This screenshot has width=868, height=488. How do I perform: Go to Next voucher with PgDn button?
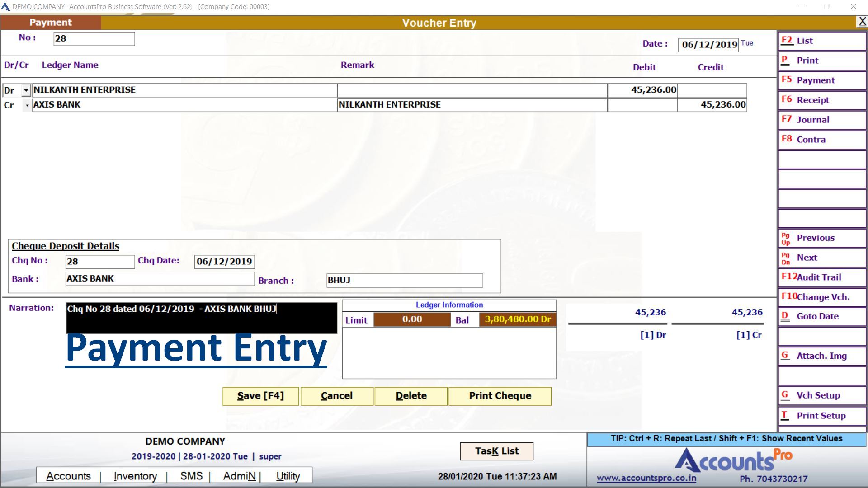(x=821, y=258)
